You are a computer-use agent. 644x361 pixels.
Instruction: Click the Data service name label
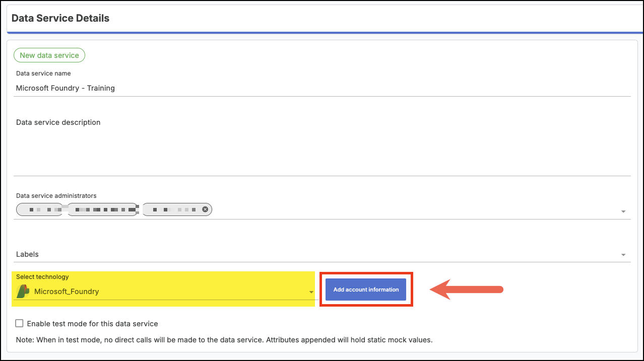click(43, 74)
